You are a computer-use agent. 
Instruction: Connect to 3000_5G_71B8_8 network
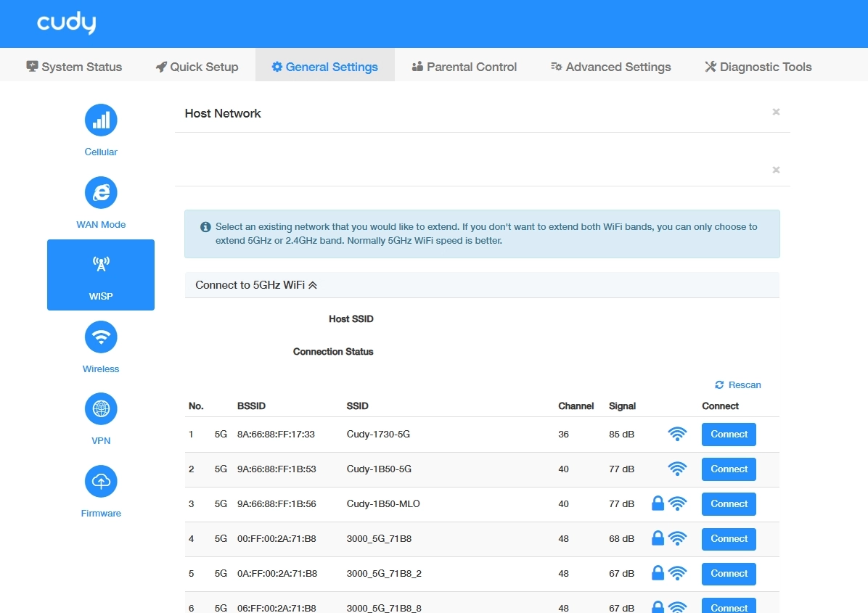tap(729, 606)
